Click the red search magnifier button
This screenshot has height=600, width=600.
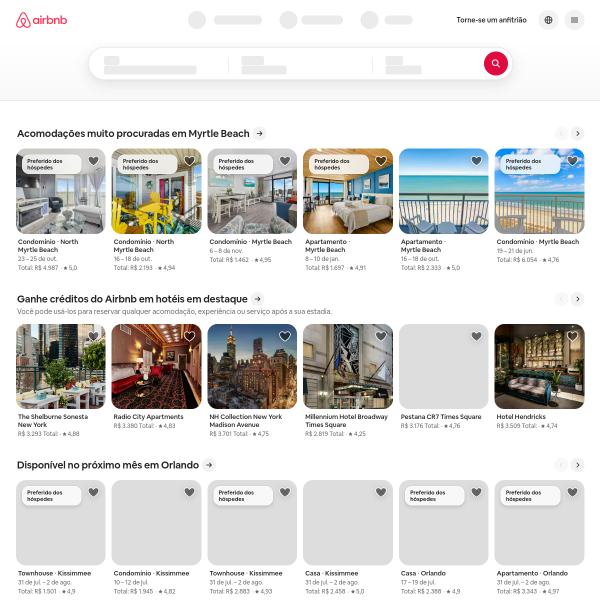click(496, 64)
